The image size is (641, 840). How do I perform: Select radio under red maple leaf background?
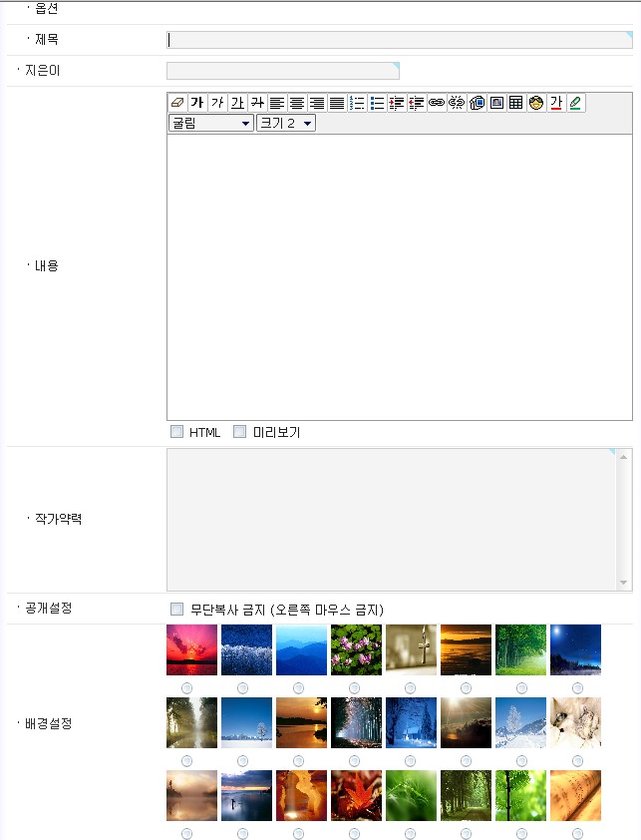pyautogui.click(x=355, y=834)
